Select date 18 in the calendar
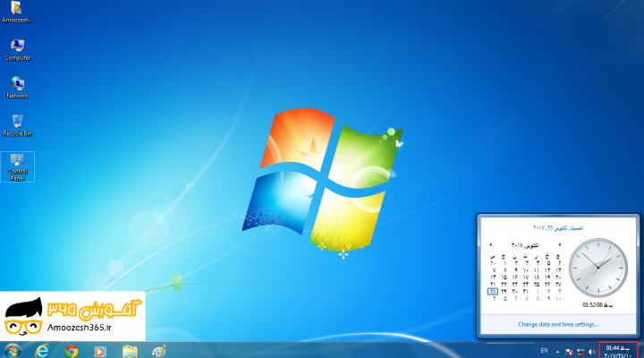Viewport: 644px width, 358px height. tap(537, 277)
